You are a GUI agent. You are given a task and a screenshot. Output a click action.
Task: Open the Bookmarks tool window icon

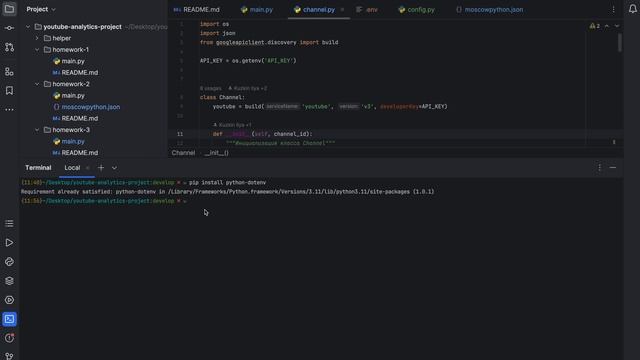click(x=9, y=90)
